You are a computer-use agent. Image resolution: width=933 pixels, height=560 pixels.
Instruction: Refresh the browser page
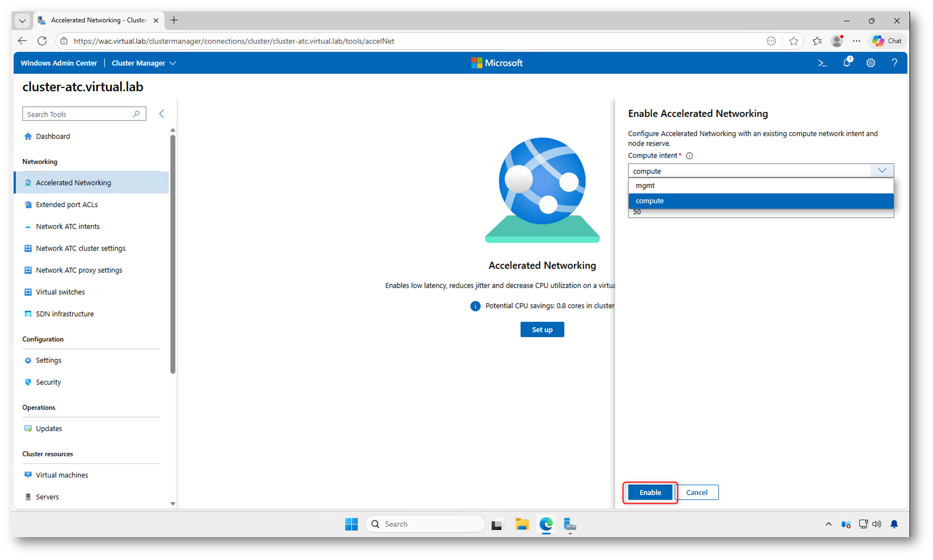click(x=42, y=41)
